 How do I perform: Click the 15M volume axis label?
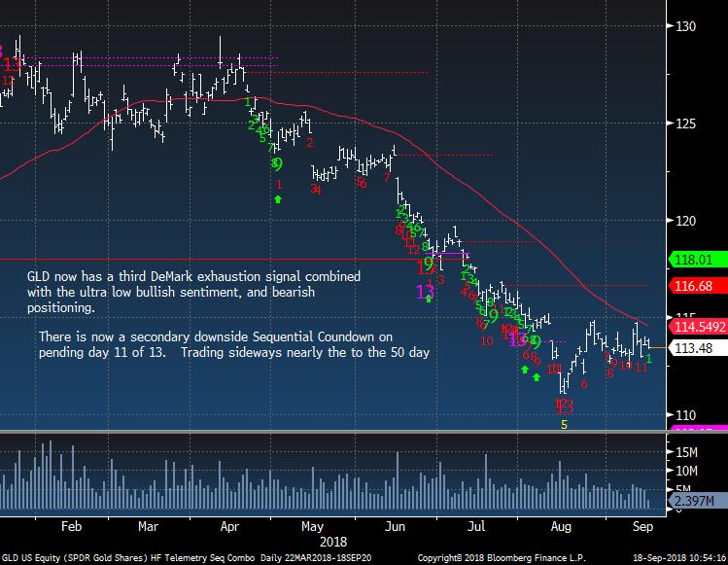click(686, 452)
